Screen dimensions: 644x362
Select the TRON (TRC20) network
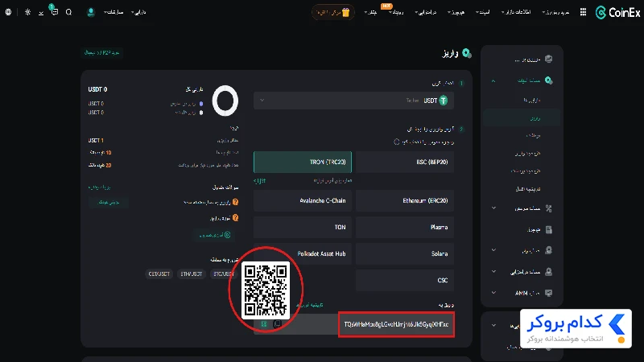click(x=303, y=162)
